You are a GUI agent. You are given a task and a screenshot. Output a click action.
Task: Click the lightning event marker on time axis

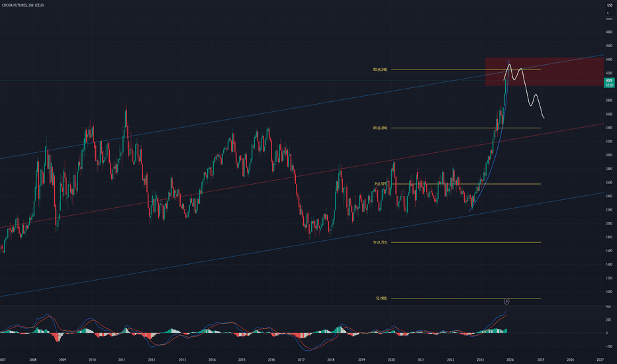tap(506, 301)
